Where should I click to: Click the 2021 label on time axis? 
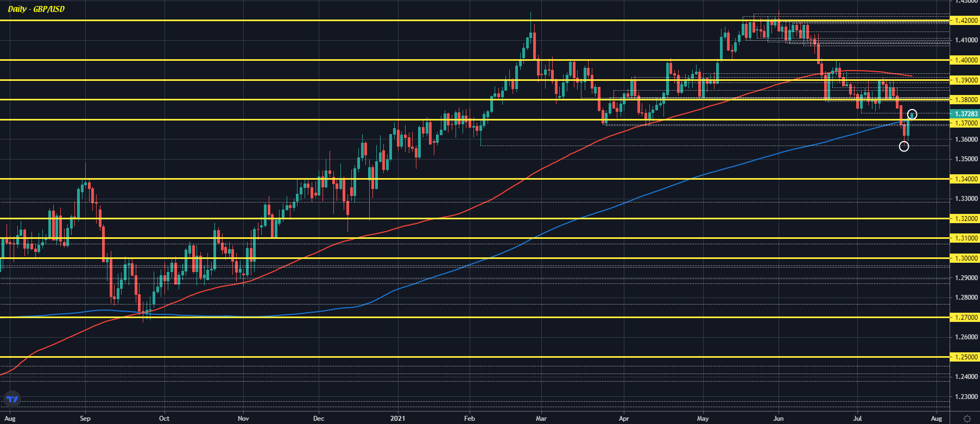click(x=397, y=419)
